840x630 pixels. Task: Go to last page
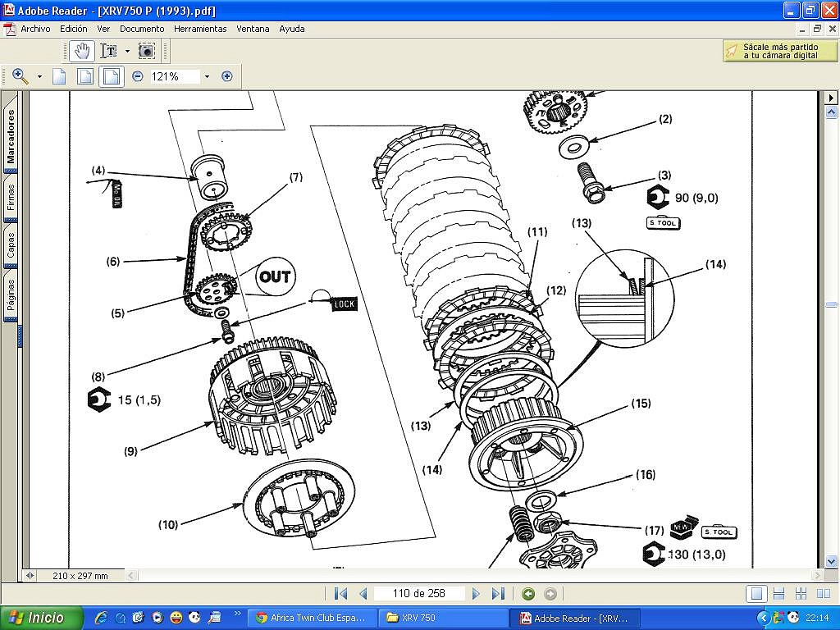(498, 594)
